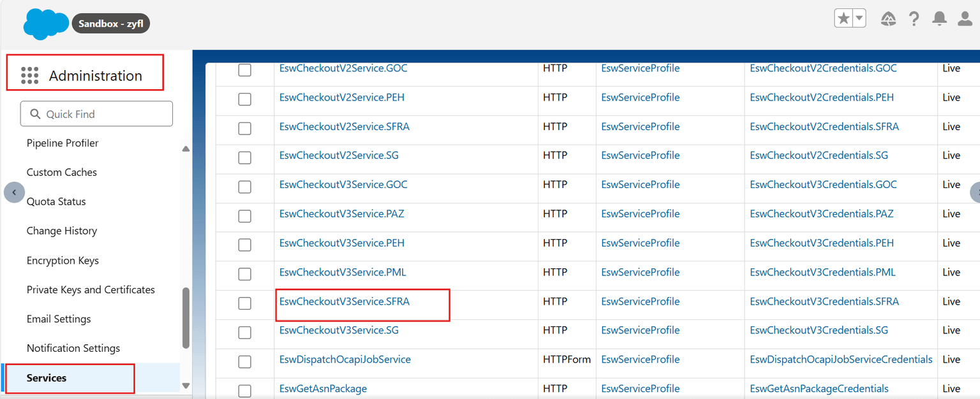Screen dimensions: 980x399
Task: Check the EswCheckoutV2Service.SFRA checkbox
Action: (x=244, y=129)
